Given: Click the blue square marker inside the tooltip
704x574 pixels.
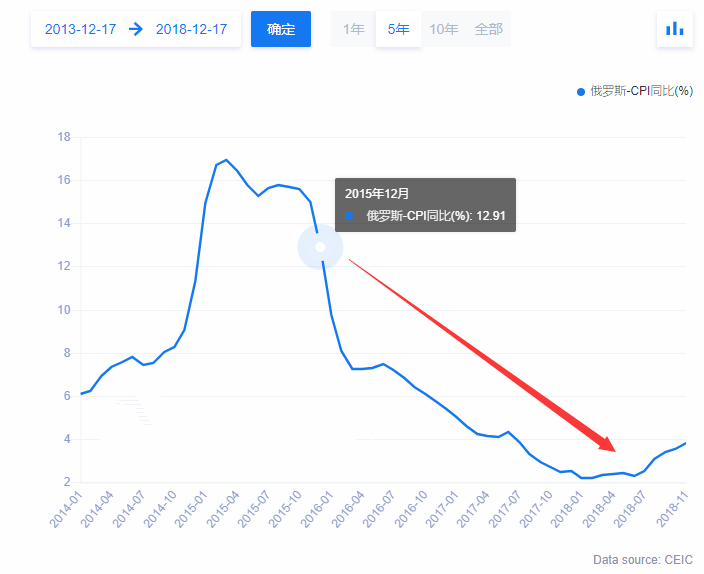Looking at the screenshot, I should (349, 215).
